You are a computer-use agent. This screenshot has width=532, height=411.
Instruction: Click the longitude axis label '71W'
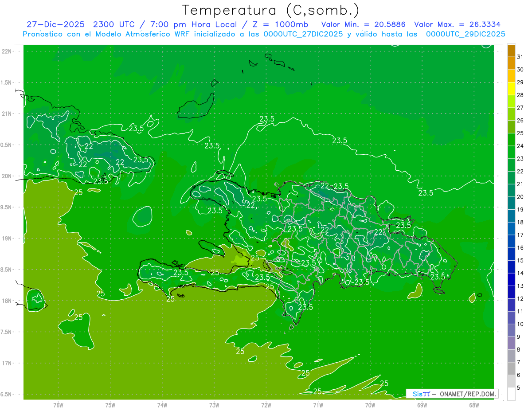[x=318, y=405]
